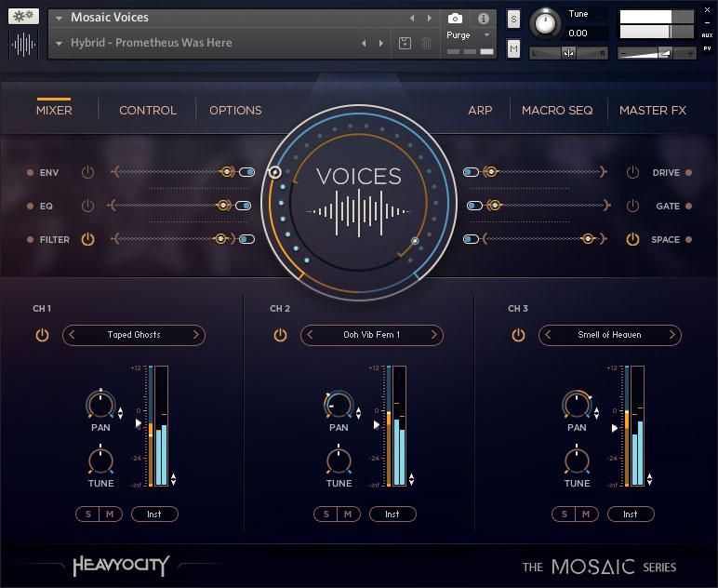
Task: Solo channel 2 with S button
Action: click(x=326, y=514)
